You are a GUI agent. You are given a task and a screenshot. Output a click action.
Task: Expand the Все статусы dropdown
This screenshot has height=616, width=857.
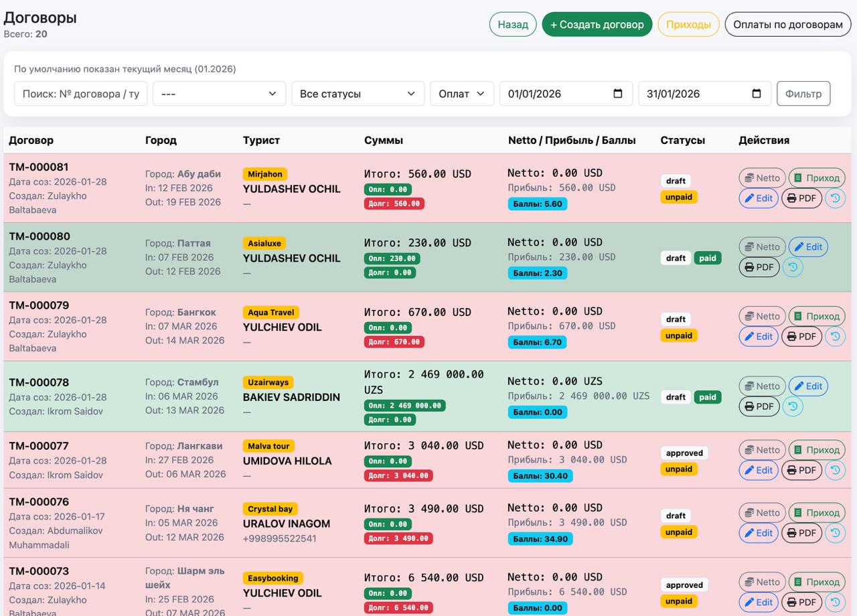click(x=358, y=94)
